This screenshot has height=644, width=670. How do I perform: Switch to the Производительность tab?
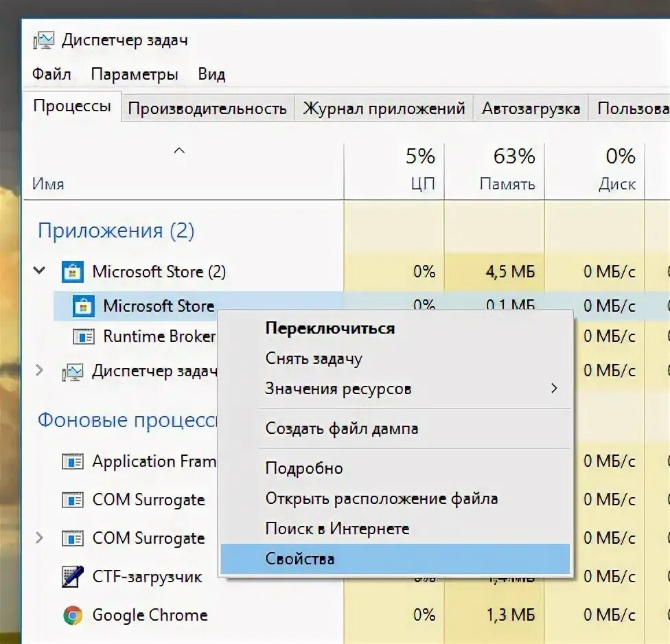[x=208, y=108]
